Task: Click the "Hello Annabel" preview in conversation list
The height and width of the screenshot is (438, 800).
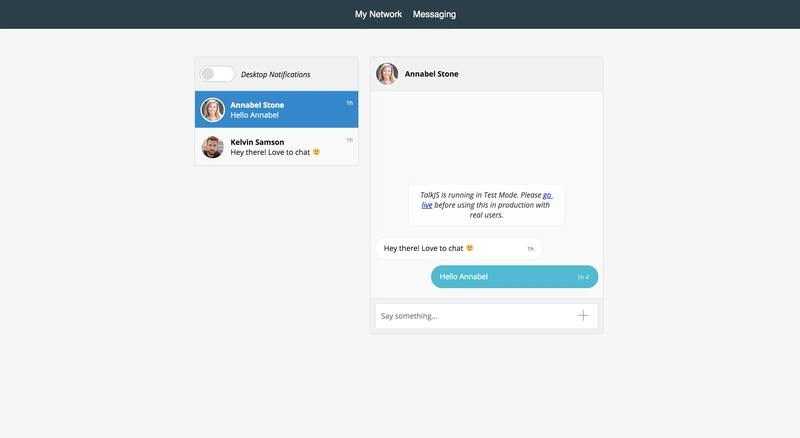Action: (254, 116)
